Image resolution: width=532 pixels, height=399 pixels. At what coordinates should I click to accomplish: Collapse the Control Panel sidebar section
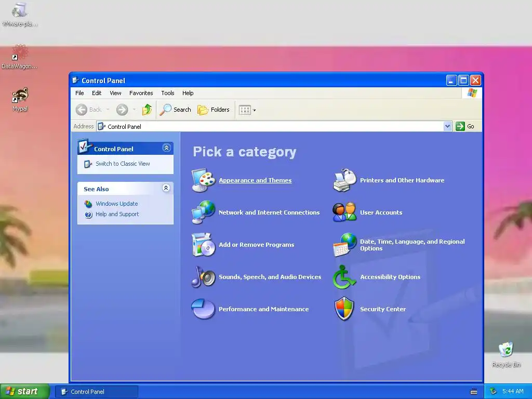166,148
